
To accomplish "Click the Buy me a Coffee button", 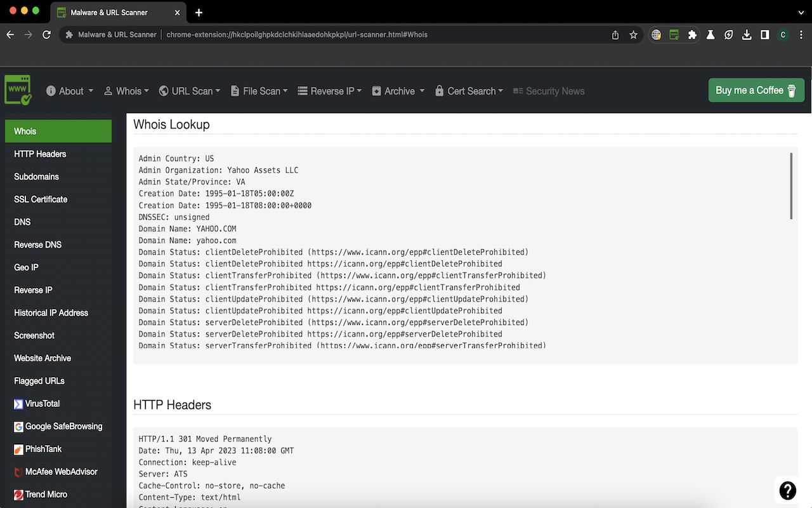I will 756,90.
